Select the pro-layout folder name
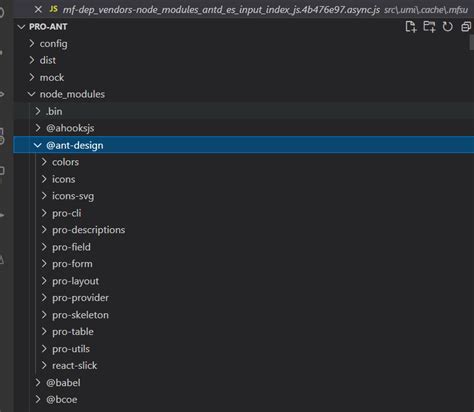Viewport: 474px width, 412px height. (76, 281)
